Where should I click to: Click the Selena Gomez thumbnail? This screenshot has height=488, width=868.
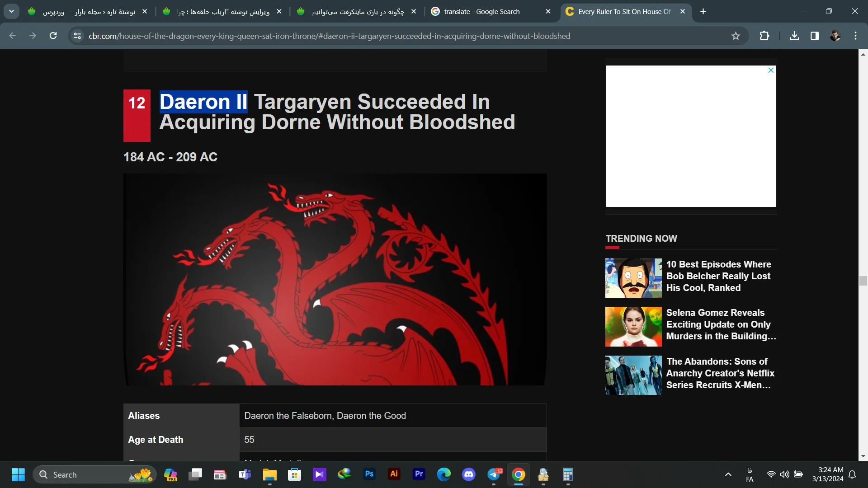tap(633, 327)
